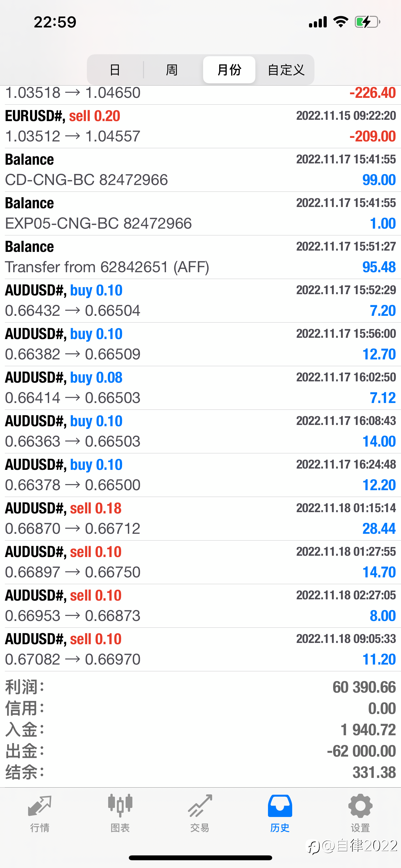This screenshot has width=401, height=868.
Task: Tap the AUDUSD# sell trade at 09:05:33
Action: click(x=200, y=649)
